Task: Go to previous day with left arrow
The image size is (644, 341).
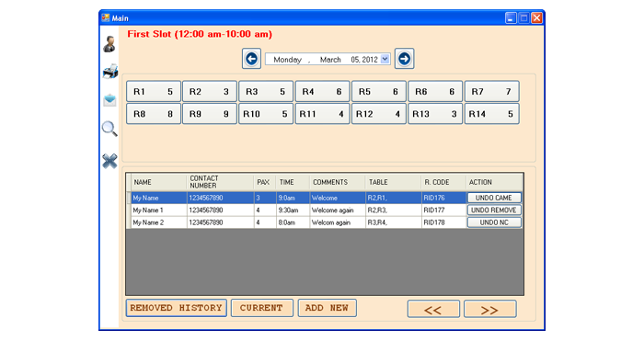Action: tap(251, 59)
